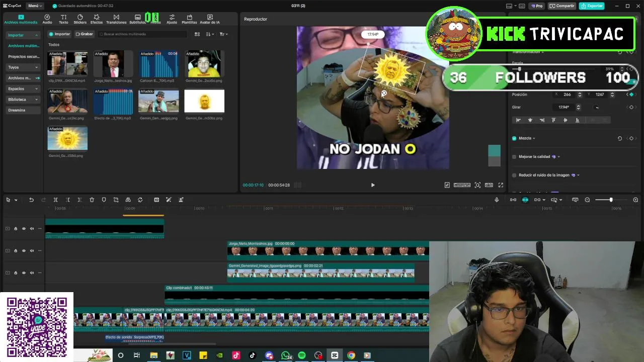Select the Jorge_Nieto jpg media thumbnail
This screenshot has height=362, width=644.
(x=113, y=64)
